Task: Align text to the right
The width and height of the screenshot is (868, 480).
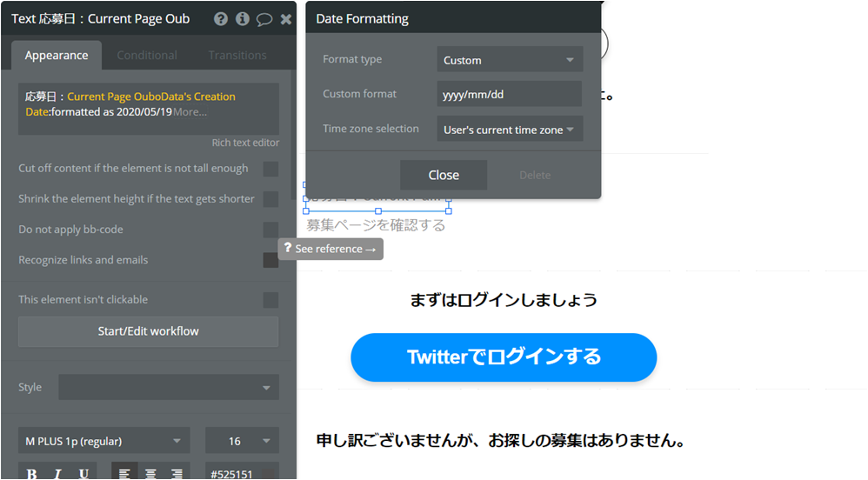Action: 177,473
